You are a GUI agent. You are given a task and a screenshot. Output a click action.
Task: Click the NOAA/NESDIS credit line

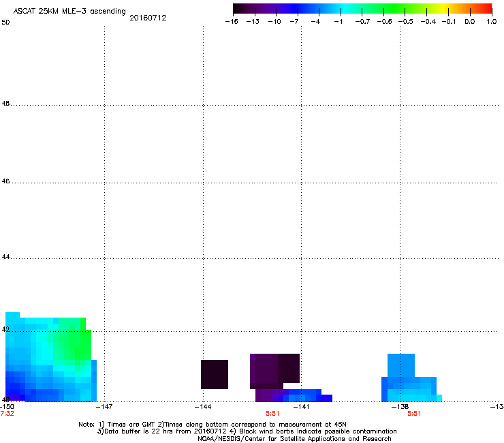coord(294,439)
